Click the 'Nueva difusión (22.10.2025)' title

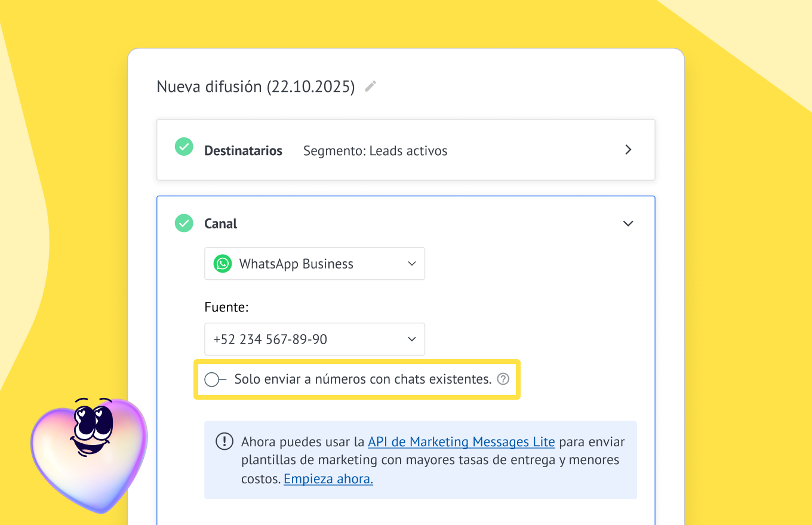pyautogui.click(x=255, y=87)
